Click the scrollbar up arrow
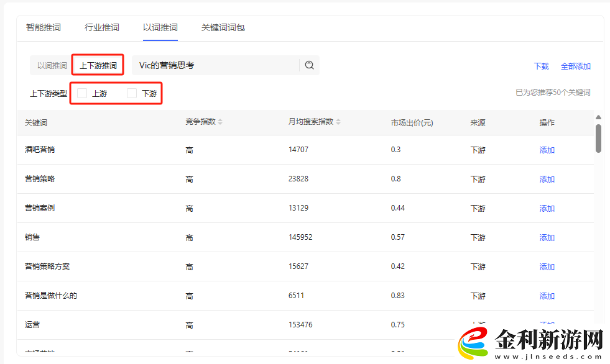This screenshot has height=364, width=610. pyautogui.click(x=598, y=117)
